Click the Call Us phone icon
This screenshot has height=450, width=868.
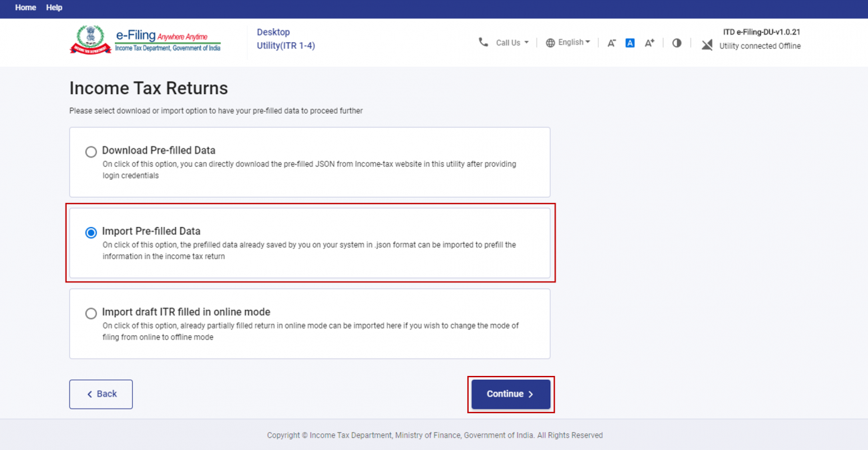click(483, 42)
